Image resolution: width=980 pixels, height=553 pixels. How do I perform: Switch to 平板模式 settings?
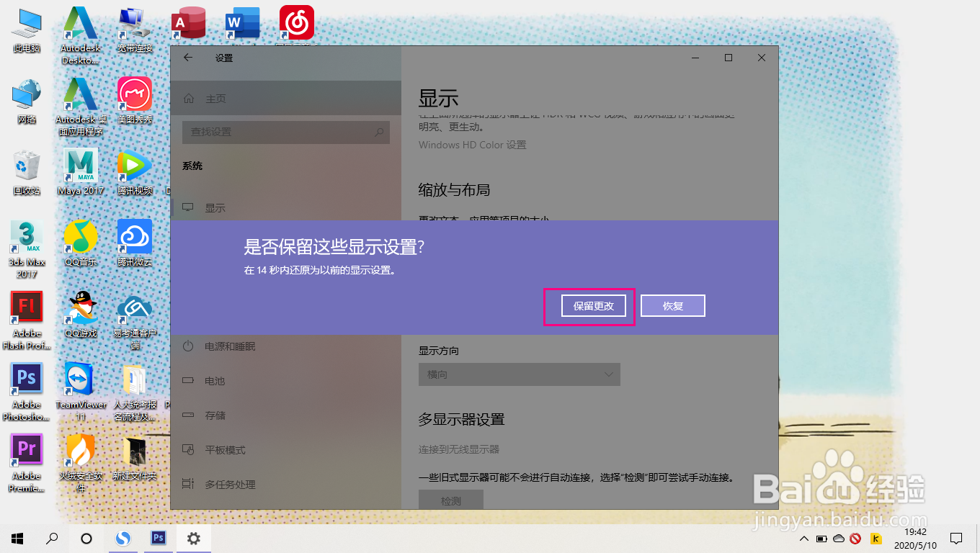click(x=223, y=449)
